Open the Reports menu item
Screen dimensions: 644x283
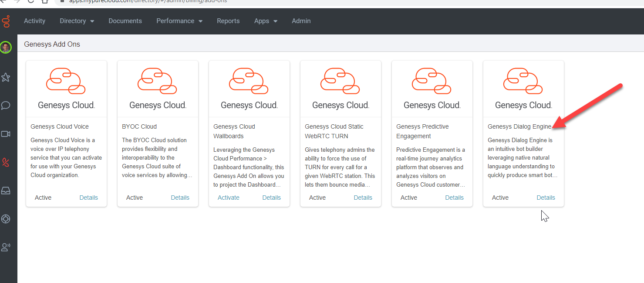[228, 21]
